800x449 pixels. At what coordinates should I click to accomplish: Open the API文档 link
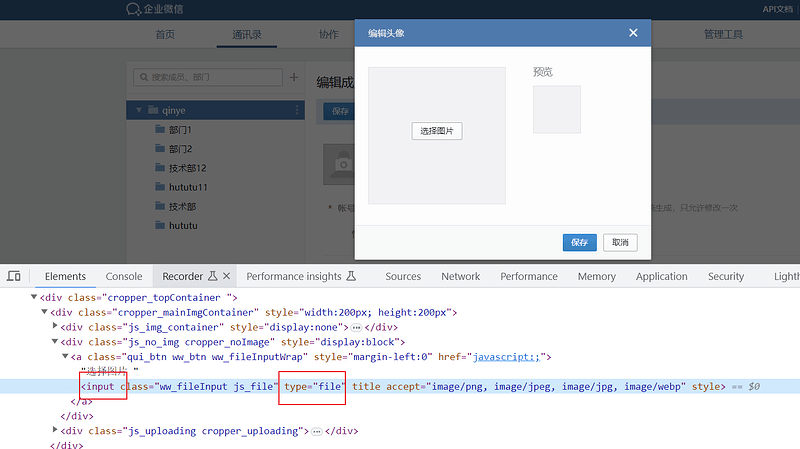pos(778,9)
